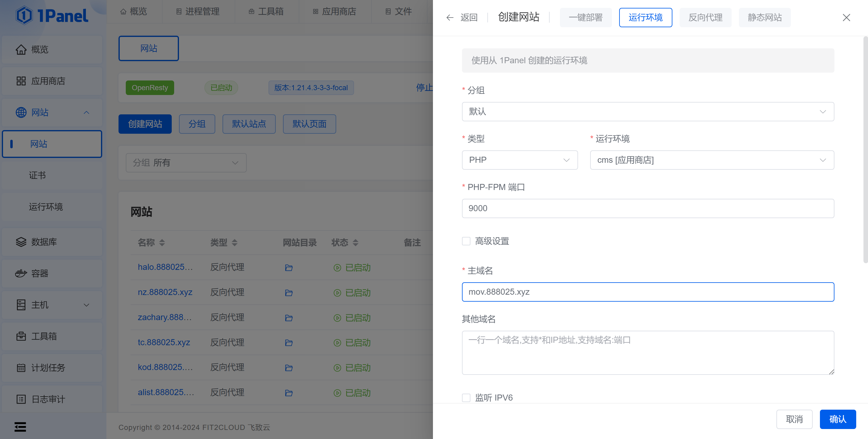The width and height of the screenshot is (868, 439).
Task: Click the cancel button
Action: [x=794, y=419]
